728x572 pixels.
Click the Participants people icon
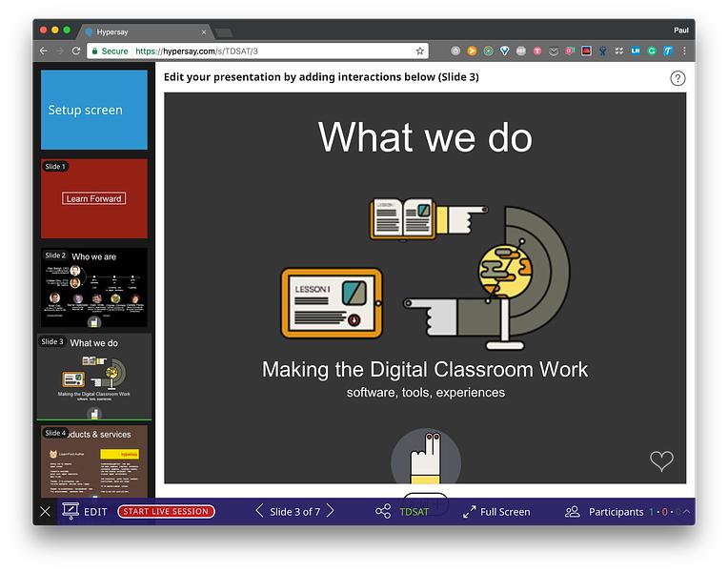tap(573, 512)
